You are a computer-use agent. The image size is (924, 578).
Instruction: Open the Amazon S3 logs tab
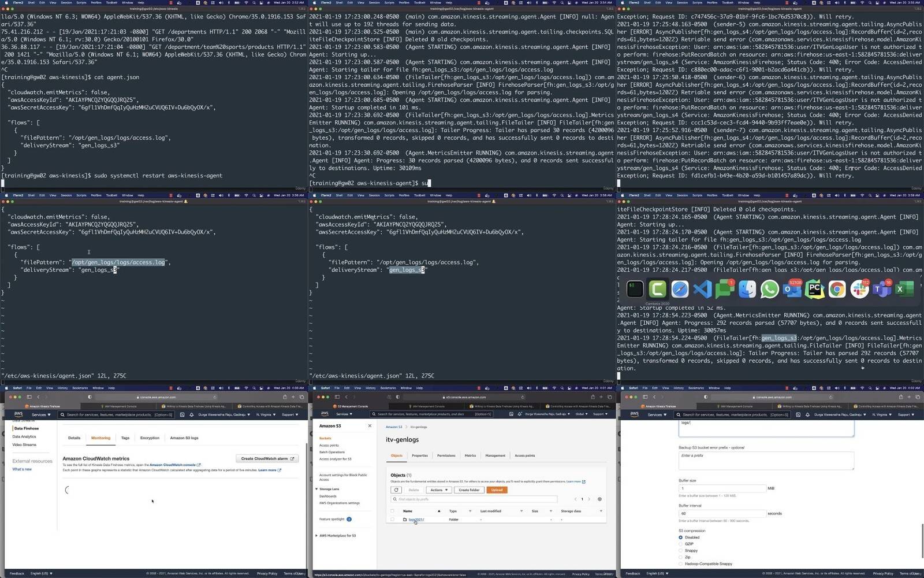pyautogui.click(x=184, y=438)
